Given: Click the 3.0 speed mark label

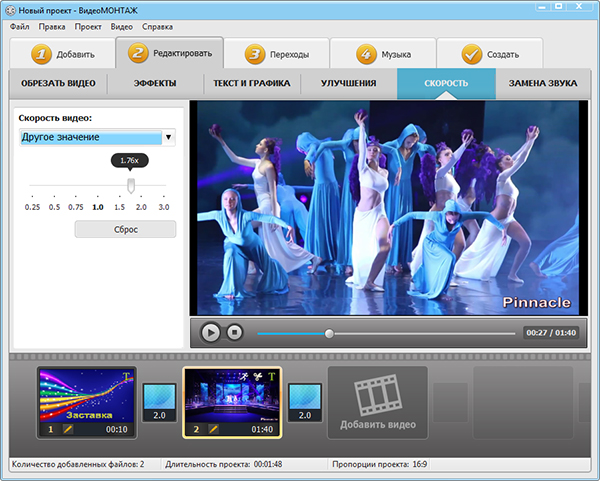Looking at the screenshot, I should [164, 207].
